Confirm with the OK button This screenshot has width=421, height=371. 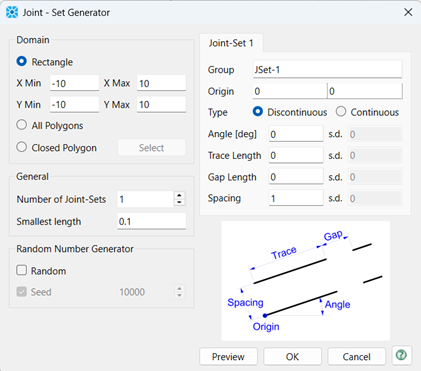pyautogui.click(x=292, y=357)
